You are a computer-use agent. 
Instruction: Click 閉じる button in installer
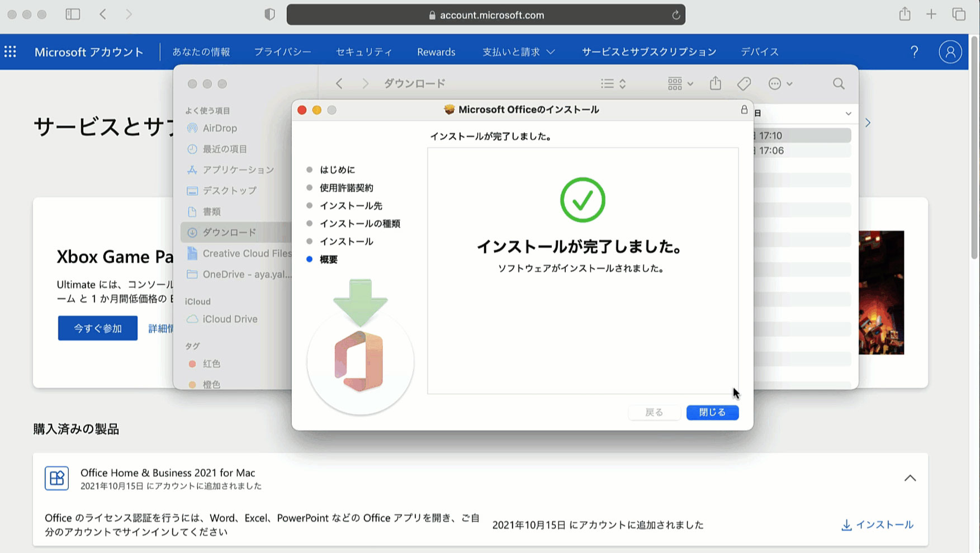[x=712, y=412]
